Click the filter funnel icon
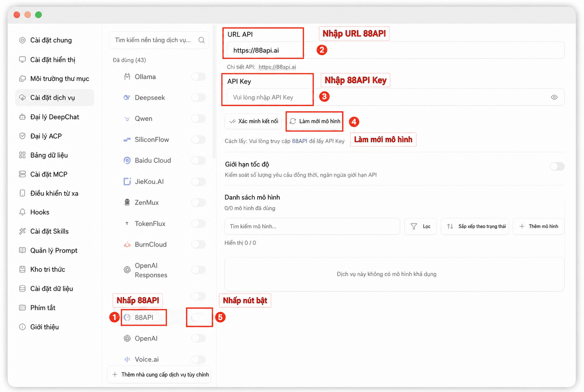The image size is (584, 392). pos(414,227)
